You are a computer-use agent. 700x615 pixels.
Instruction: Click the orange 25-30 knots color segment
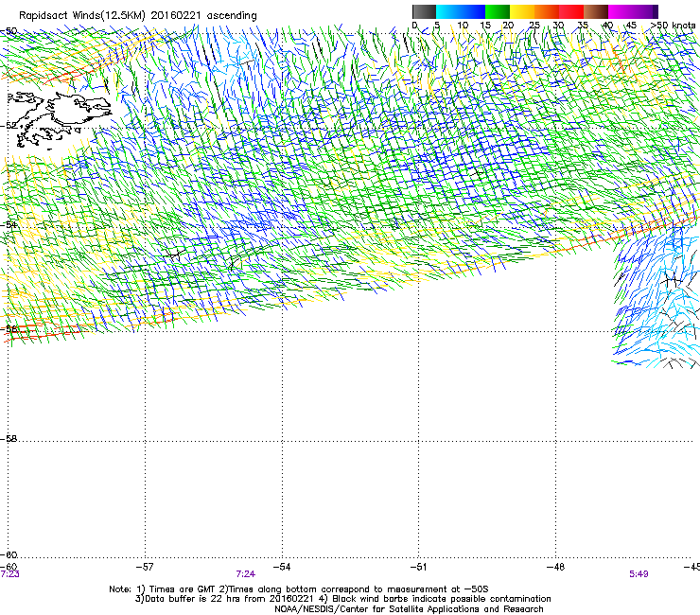coord(547,11)
